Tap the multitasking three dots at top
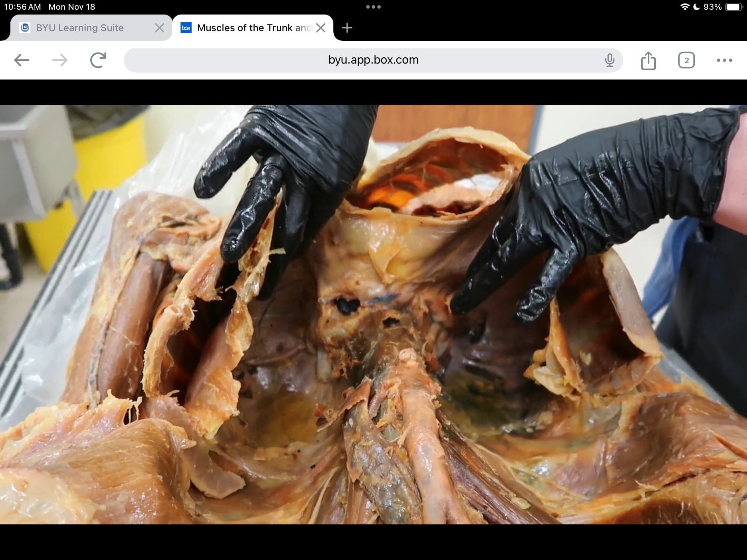 (x=373, y=7)
